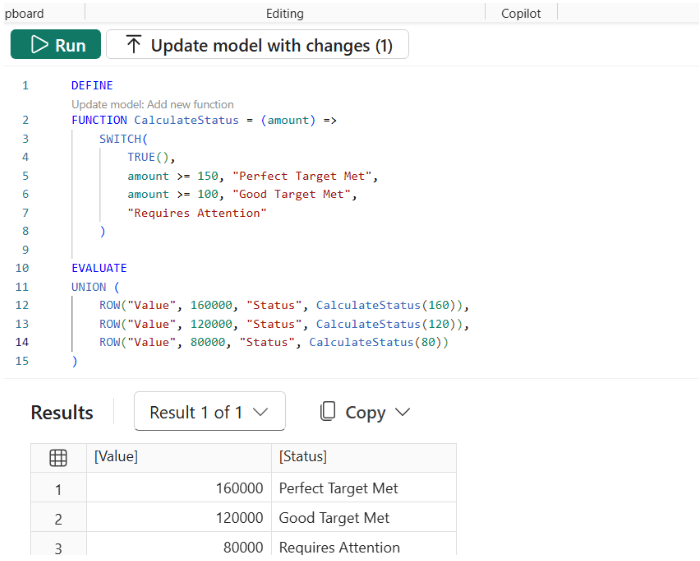The height and width of the screenshot is (561, 700).
Task: Click TRUE() on line 4
Action: click(x=148, y=157)
